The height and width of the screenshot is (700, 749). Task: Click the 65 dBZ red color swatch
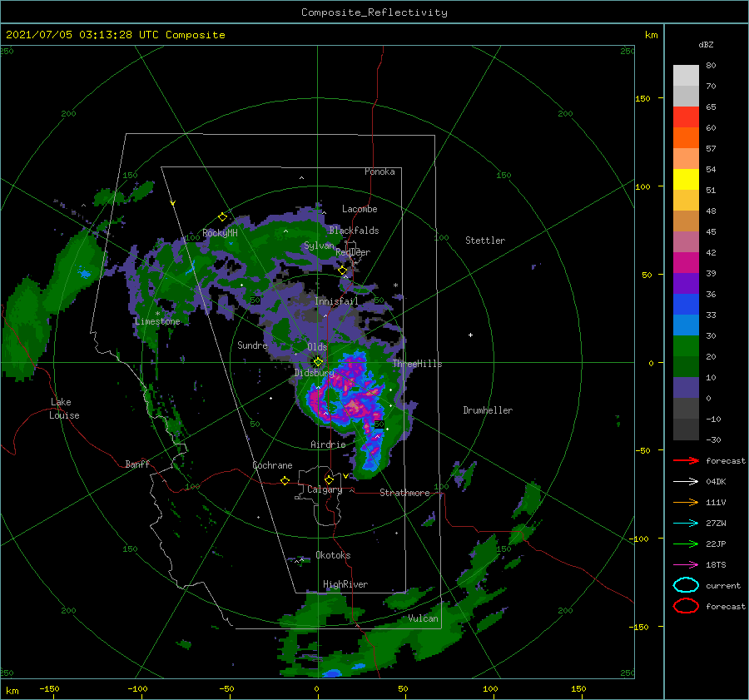(x=686, y=117)
